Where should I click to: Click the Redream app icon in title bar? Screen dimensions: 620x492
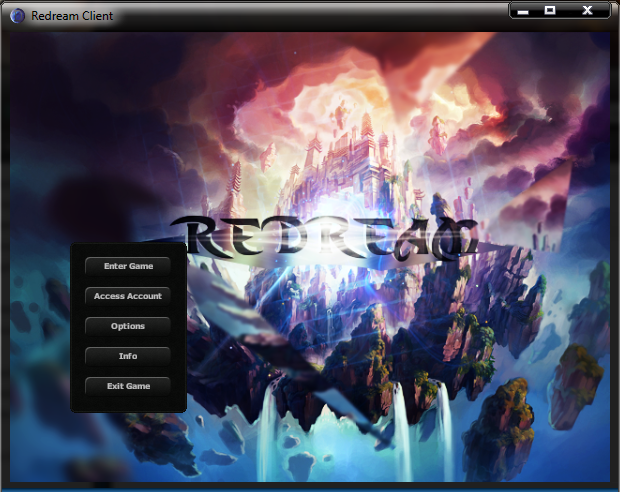17,16
